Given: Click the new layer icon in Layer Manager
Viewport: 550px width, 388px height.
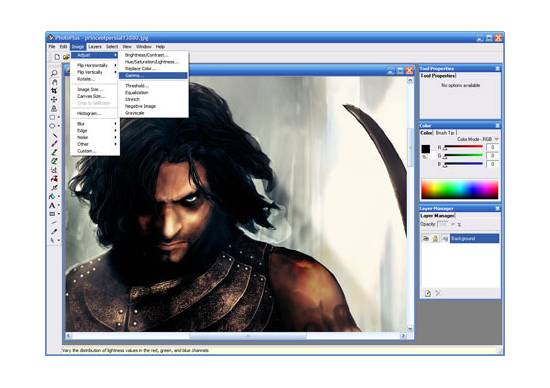Looking at the screenshot, I should coord(428,293).
